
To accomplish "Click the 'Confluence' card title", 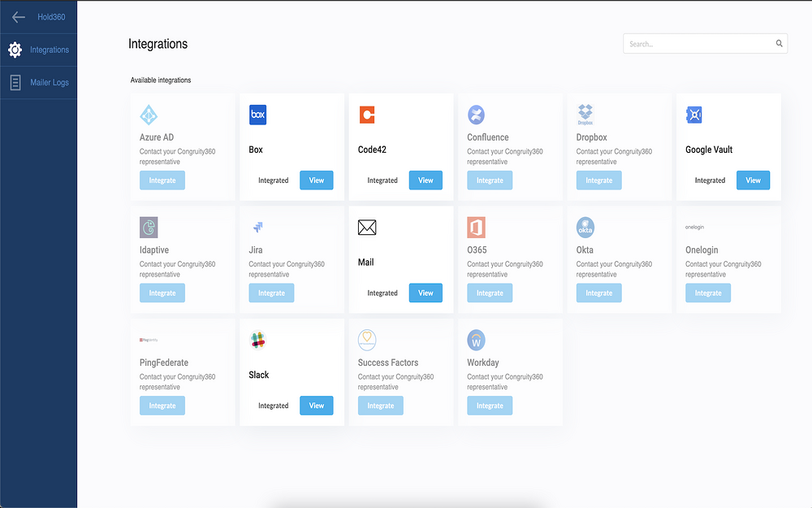I will pyautogui.click(x=488, y=137).
